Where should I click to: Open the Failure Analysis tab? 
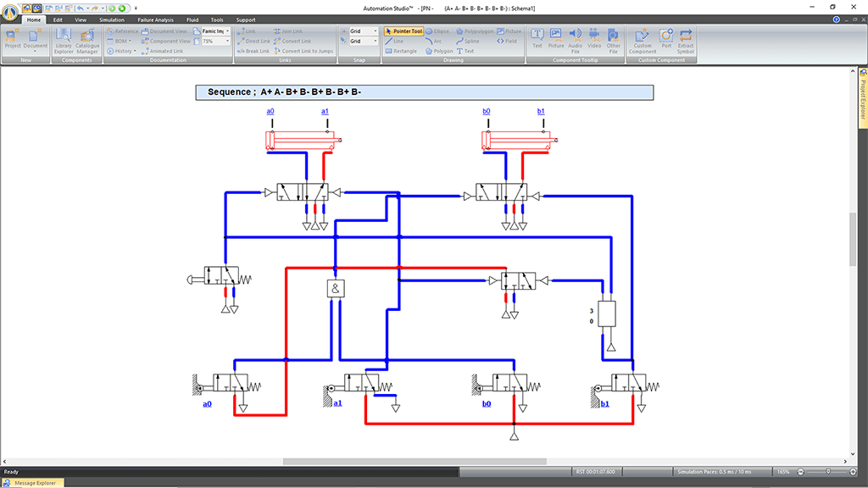[155, 19]
